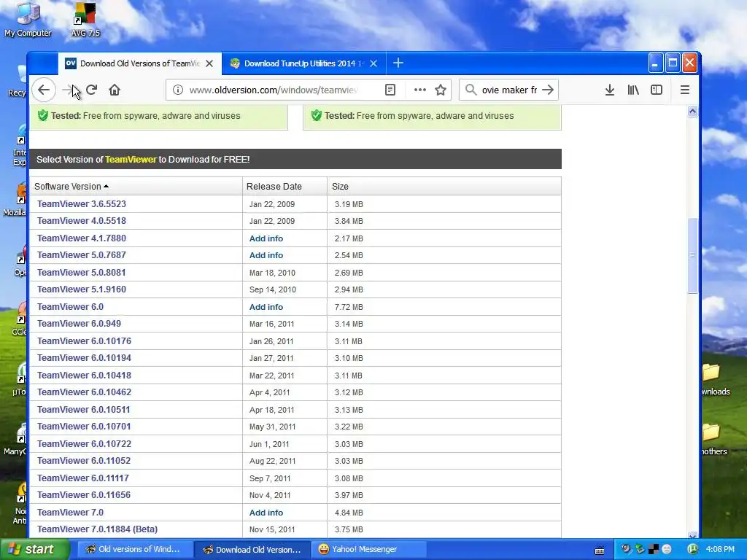
Task: Open the Windows Start menu
Action: (x=34, y=550)
